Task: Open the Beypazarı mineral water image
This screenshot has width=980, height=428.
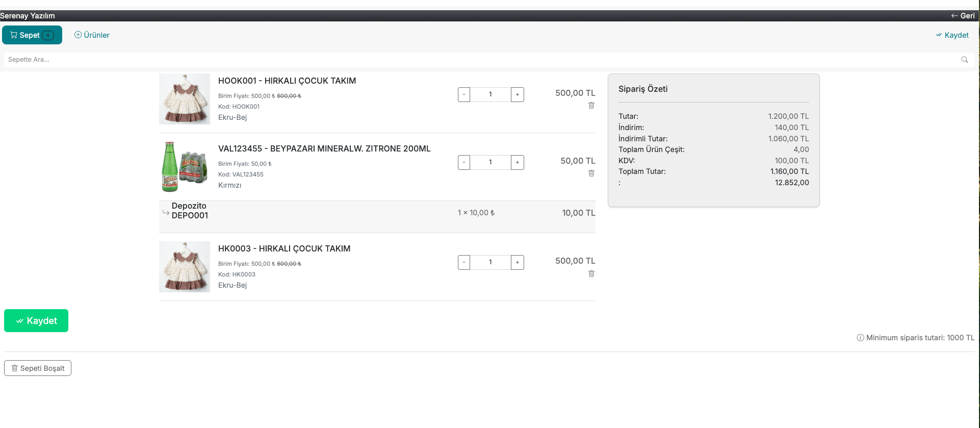Action: point(185,167)
